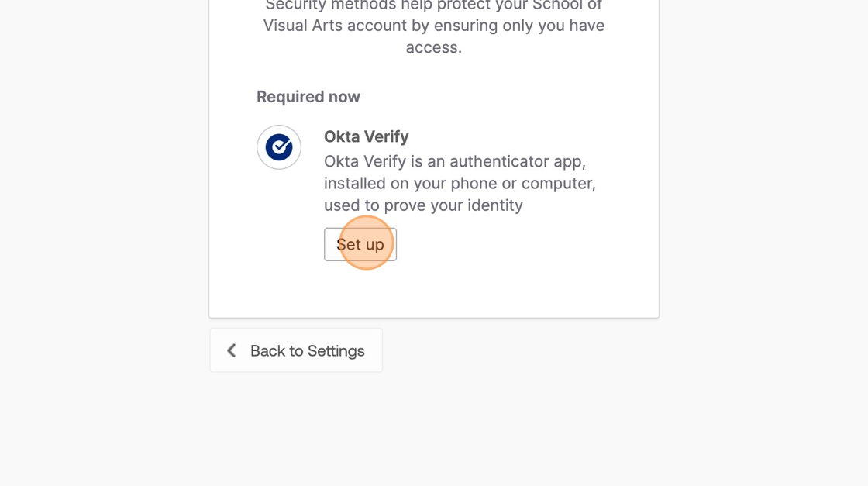
Task: Click the word "Verify" in the bold heading
Action: (x=387, y=136)
